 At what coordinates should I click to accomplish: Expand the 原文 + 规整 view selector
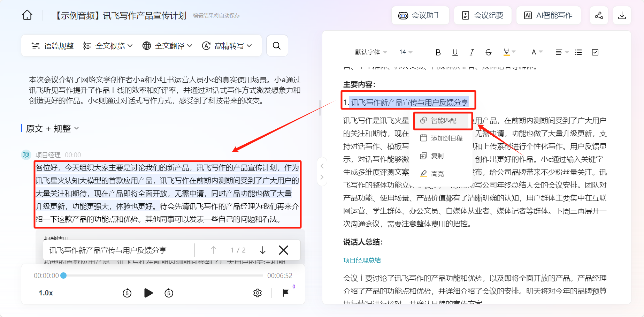coord(52,129)
